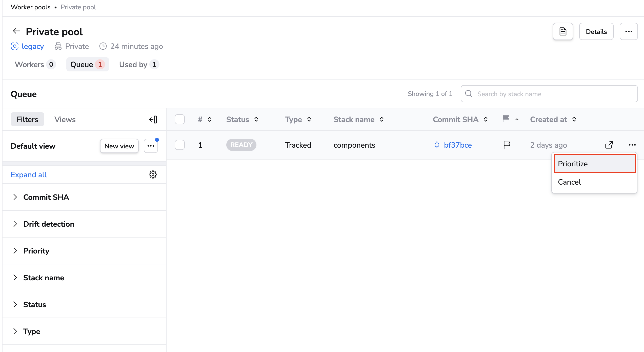Expand the Drift detection filter

49,224
